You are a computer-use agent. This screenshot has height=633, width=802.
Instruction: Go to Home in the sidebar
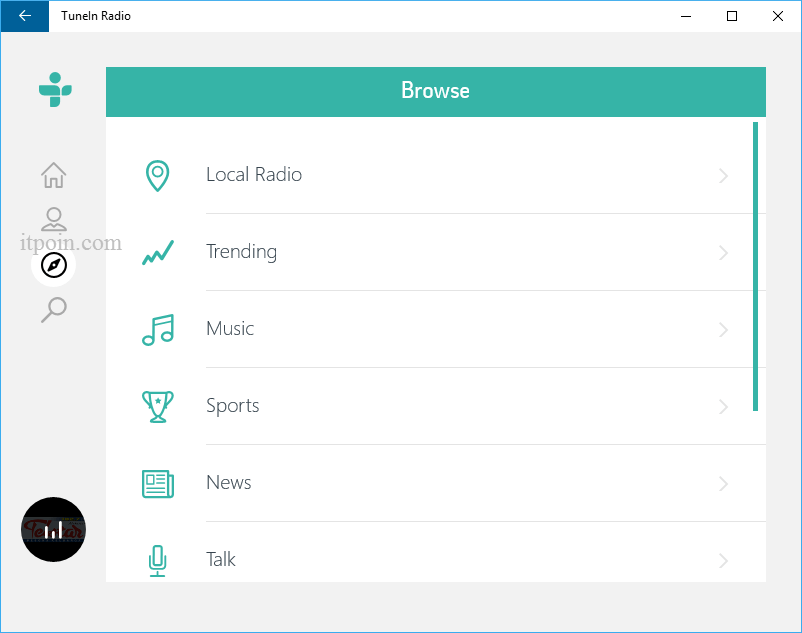(54, 175)
